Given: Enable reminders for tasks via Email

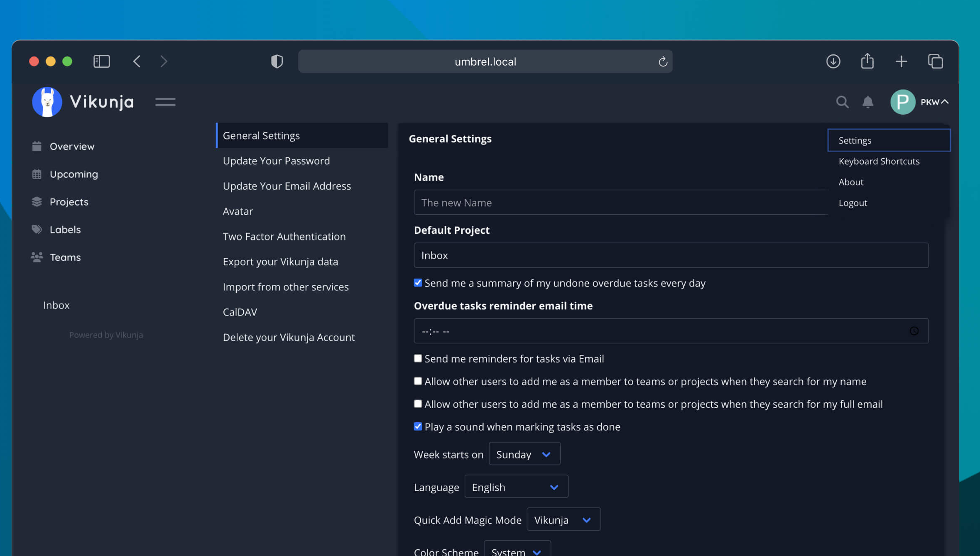Looking at the screenshot, I should coord(418,358).
